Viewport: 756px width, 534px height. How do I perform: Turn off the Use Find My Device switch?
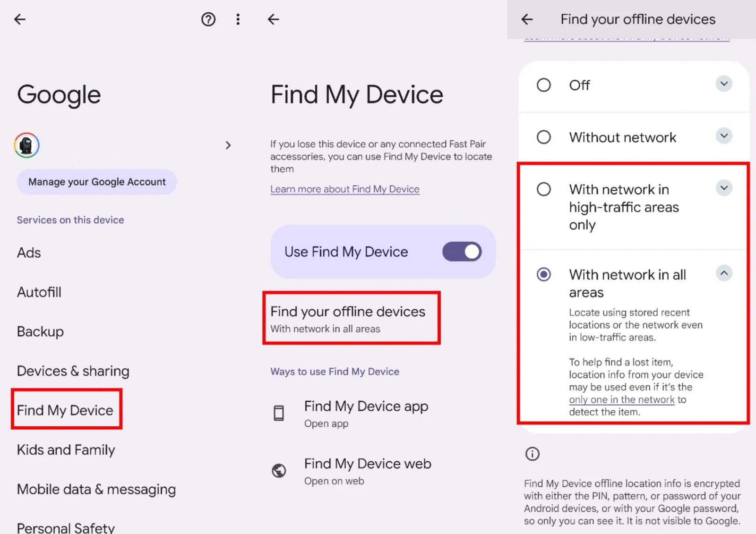462,252
